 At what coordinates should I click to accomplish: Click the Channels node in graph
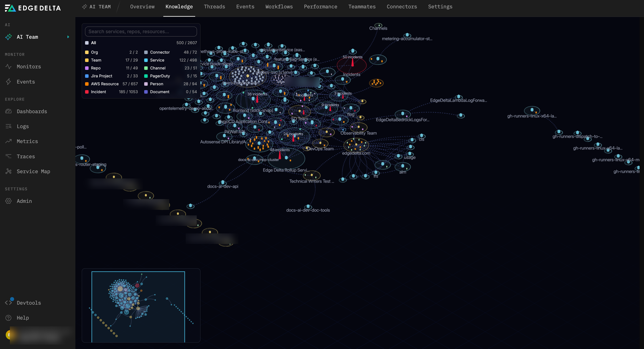click(x=378, y=25)
